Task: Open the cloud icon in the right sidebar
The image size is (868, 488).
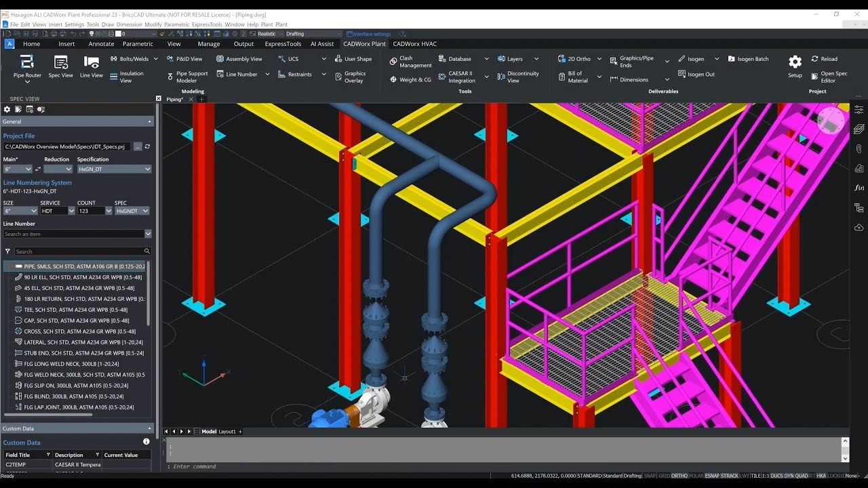Action: pyautogui.click(x=859, y=227)
